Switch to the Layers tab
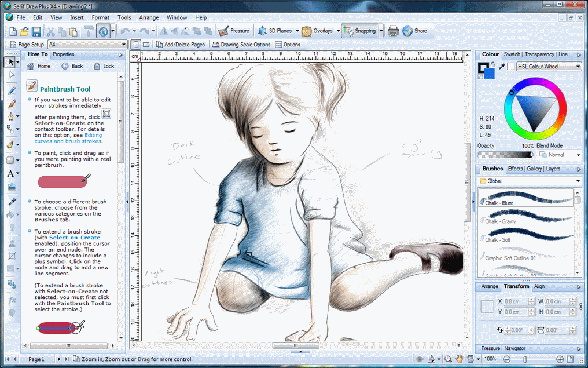 click(x=553, y=169)
